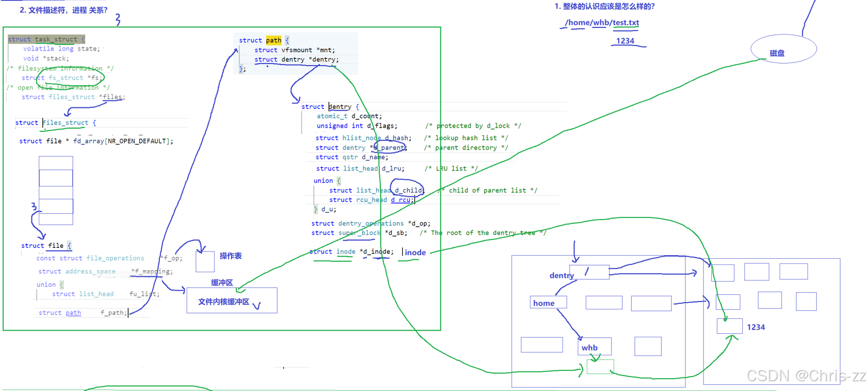This screenshot has width=868, height=391.
Task: Select circled "struct fs_struct *fs;" line
Action: [62, 78]
